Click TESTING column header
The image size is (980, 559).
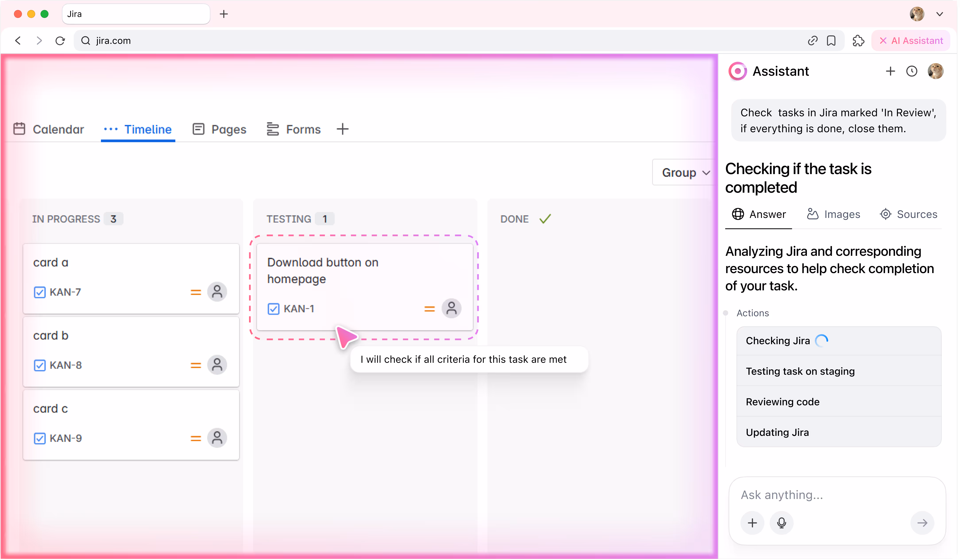coord(288,219)
